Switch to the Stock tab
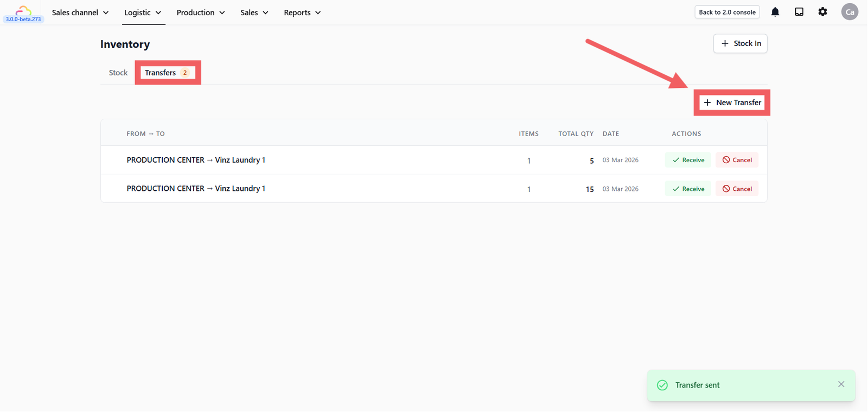 click(x=118, y=73)
